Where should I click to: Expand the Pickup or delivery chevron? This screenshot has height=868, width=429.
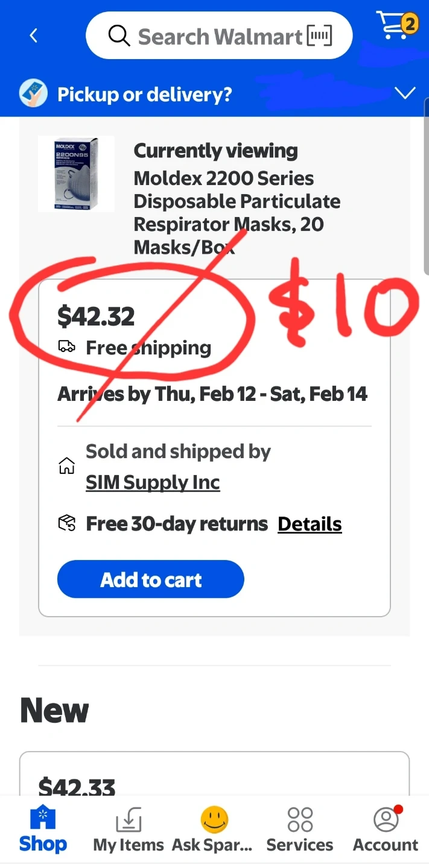(x=404, y=93)
